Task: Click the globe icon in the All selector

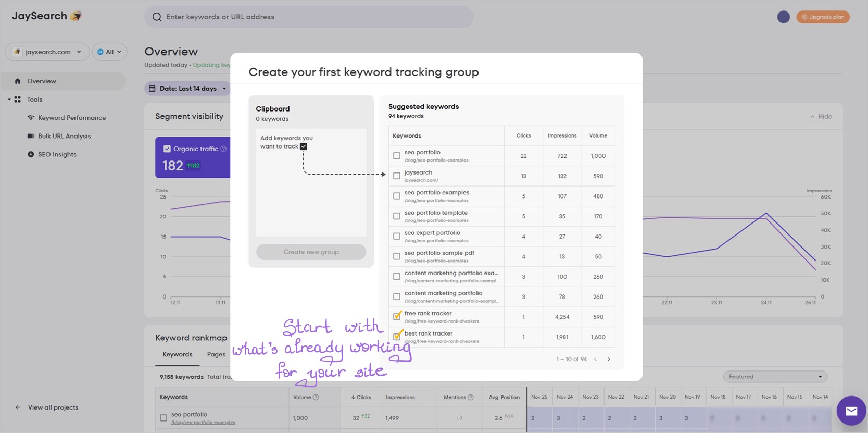Action: (100, 52)
